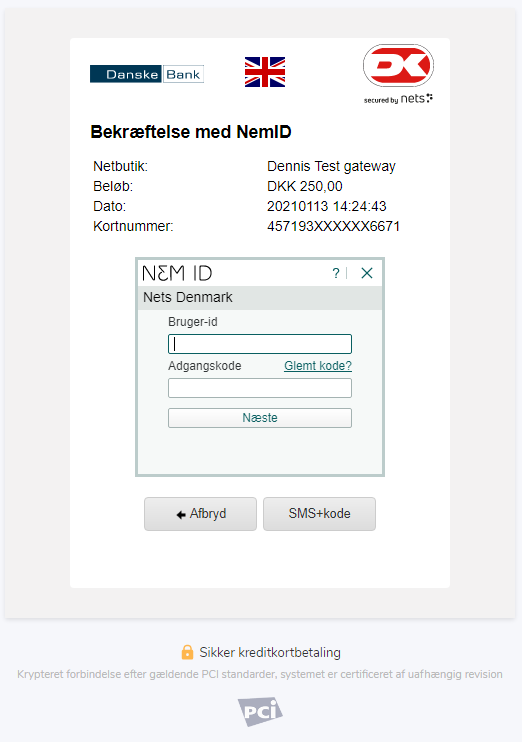Click the orange padlock security icon
The image size is (522, 742).
187,652
